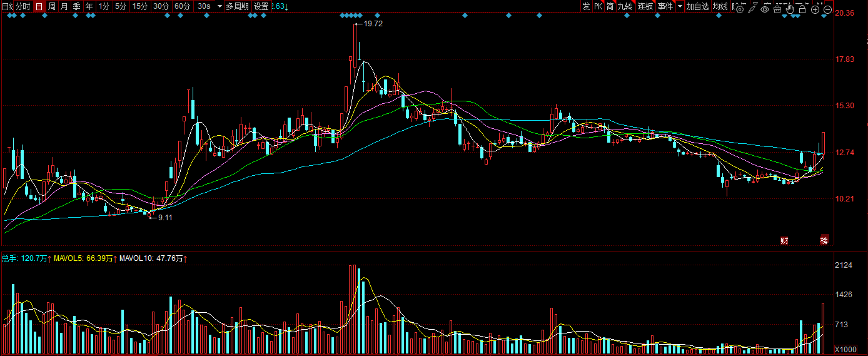The height and width of the screenshot is (356, 868).
Task: Open the PK comparison button
Action: click(x=598, y=6)
